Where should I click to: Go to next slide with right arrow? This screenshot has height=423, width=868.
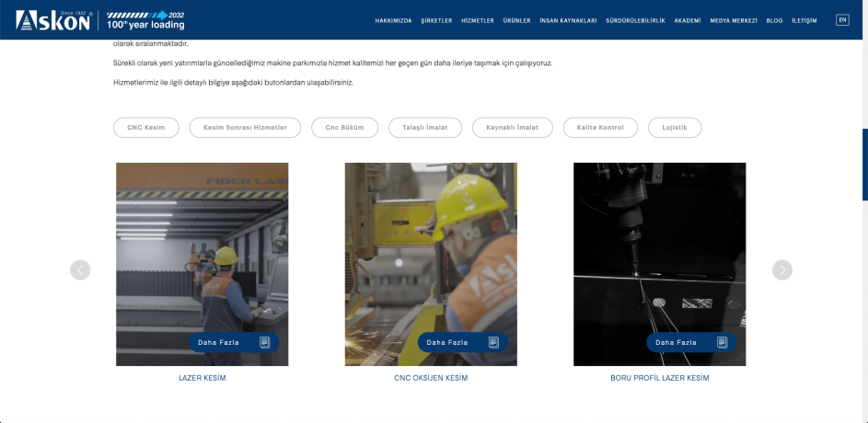pyautogui.click(x=781, y=269)
